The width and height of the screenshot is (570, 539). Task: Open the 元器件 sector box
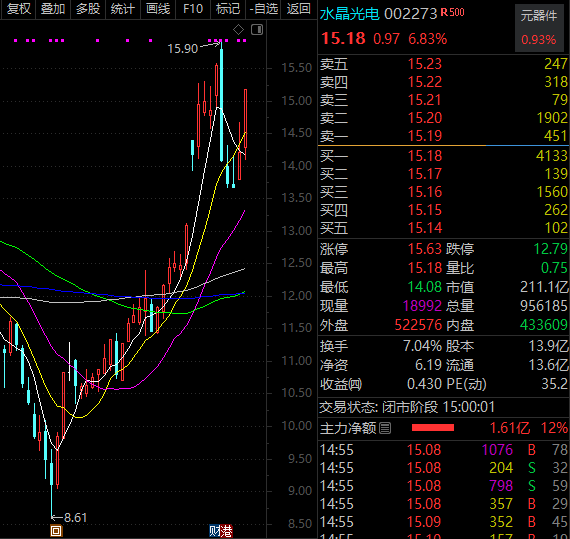[x=538, y=28]
